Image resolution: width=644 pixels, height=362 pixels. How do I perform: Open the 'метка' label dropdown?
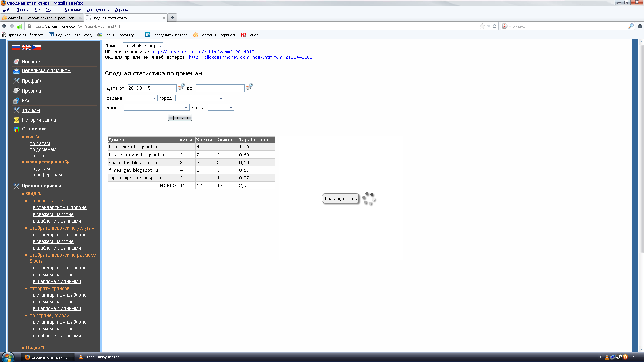coord(221,108)
